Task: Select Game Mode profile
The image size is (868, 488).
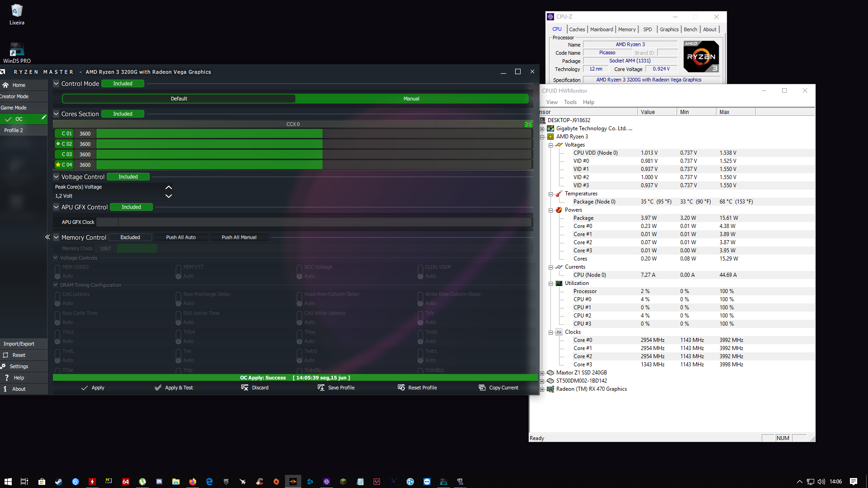Action: [x=24, y=108]
